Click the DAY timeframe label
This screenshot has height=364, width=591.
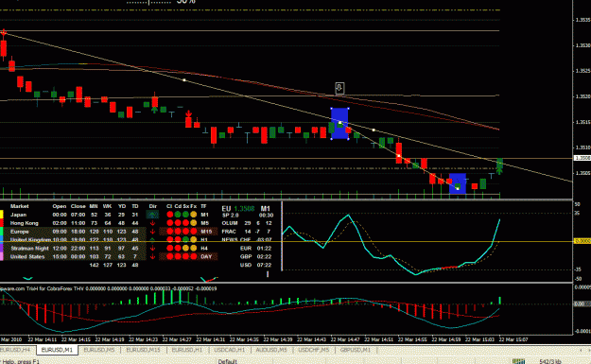[x=206, y=256]
